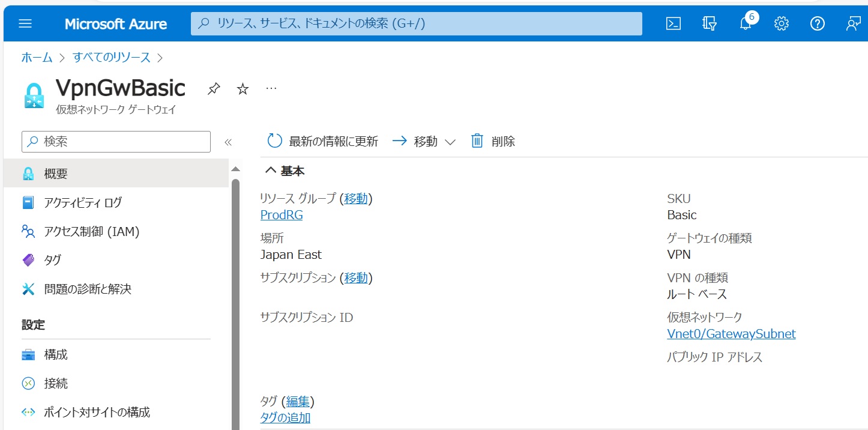This screenshot has width=868, height=430.
Task: Click the サブスクリプション ID label
Action: (x=307, y=317)
